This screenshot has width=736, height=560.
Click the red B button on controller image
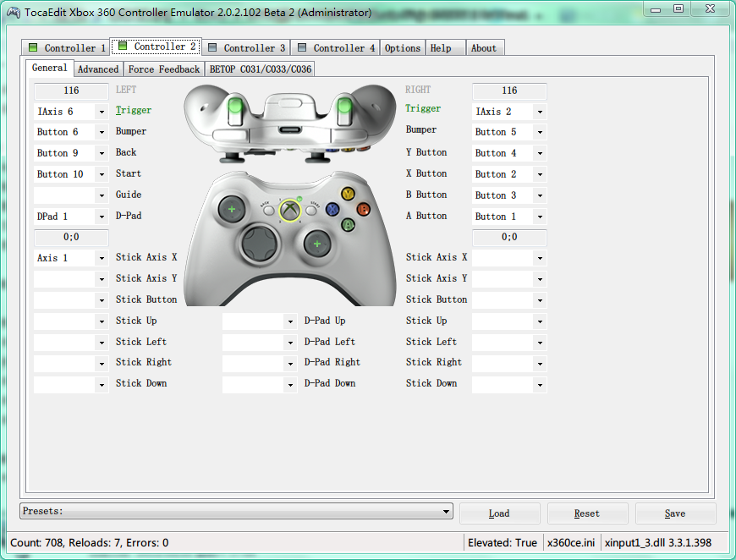(x=364, y=209)
